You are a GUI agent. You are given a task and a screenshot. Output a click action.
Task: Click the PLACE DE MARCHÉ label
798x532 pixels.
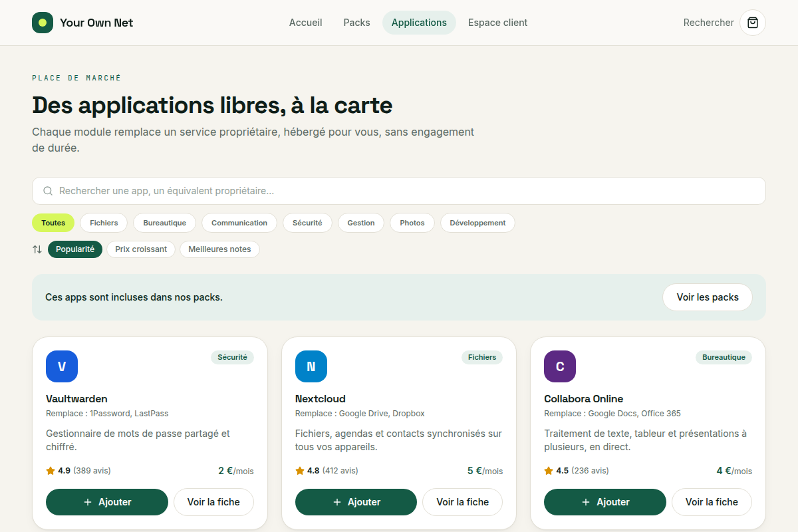click(x=76, y=78)
